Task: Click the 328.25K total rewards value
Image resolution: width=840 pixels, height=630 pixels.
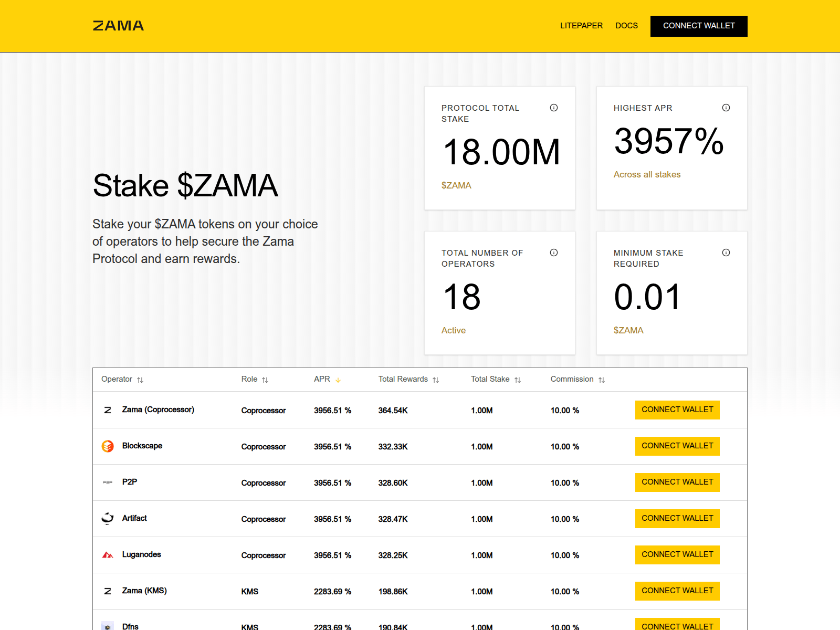Action: [393, 555]
